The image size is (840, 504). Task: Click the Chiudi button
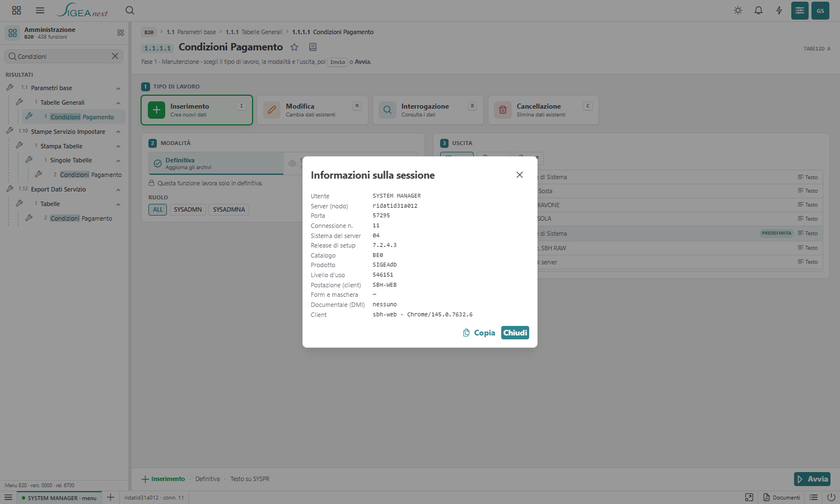[515, 333]
